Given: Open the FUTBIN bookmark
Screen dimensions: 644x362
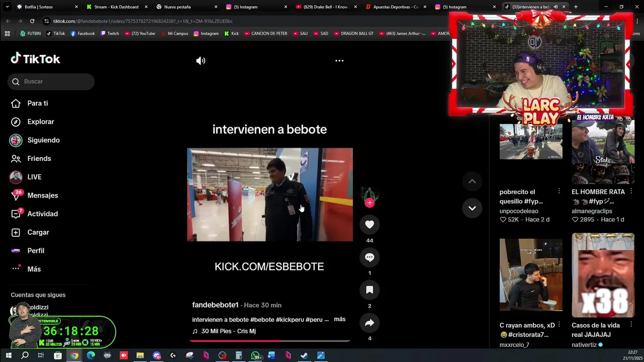Looking at the screenshot, I should pyautogui.click(x=30, y=34).
